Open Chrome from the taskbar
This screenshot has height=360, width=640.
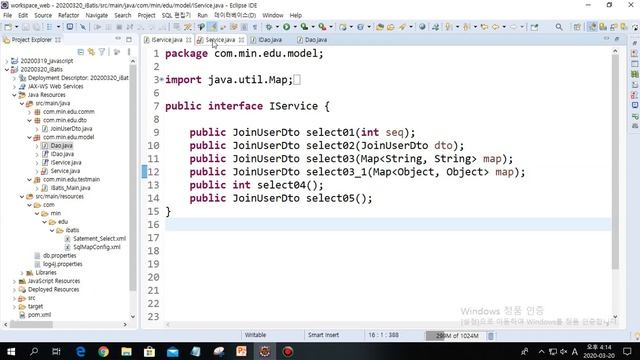[103, 351]
